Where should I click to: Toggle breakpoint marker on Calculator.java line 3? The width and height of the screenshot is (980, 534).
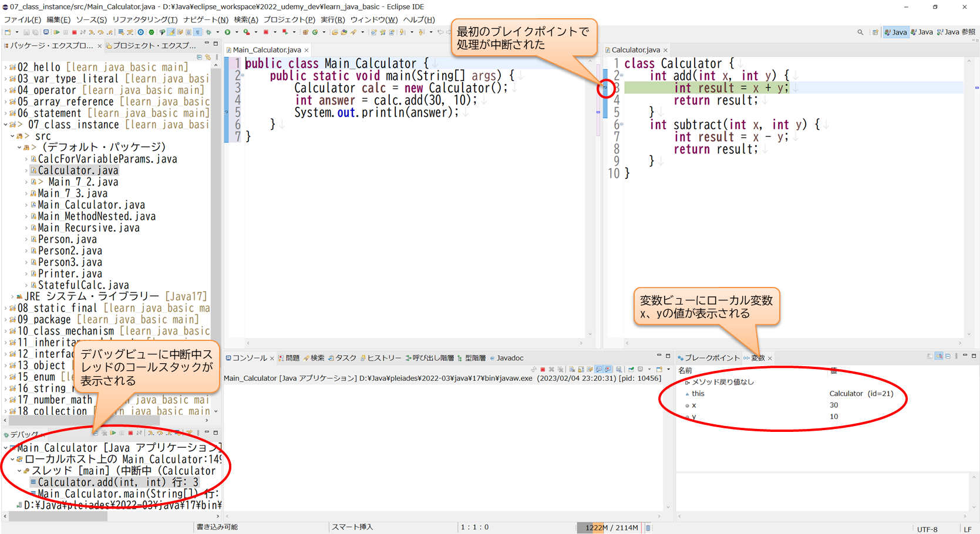click(x=604, y=87)
